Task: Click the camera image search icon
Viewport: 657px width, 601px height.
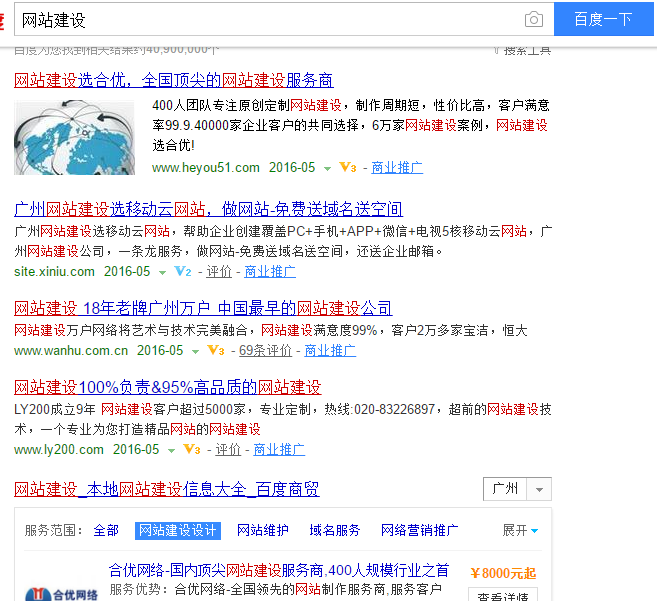Action: 533,19
